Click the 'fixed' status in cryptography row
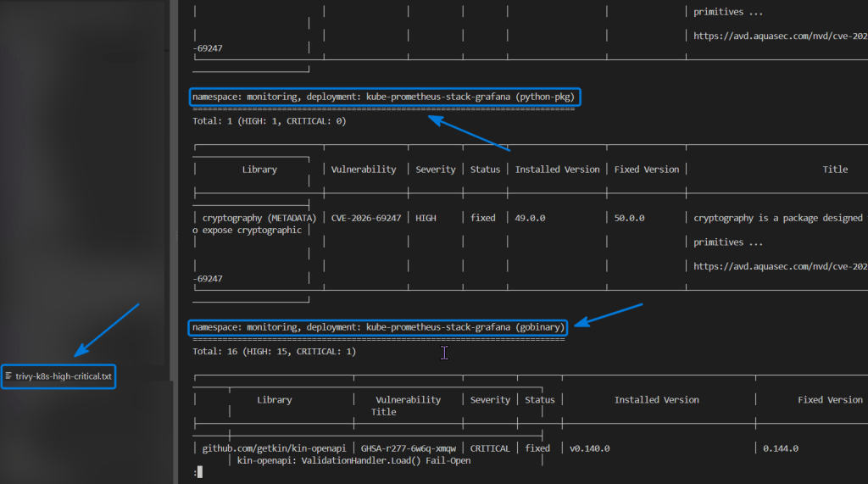Viewport: 868px width, 484px height. click(483, 218)
